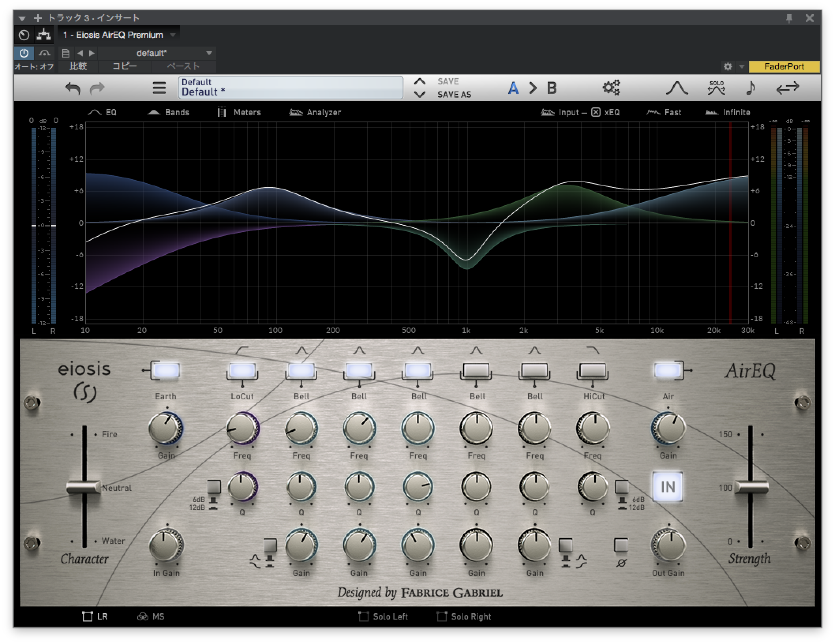The image size is (835, 644).
Task: Toggle the third Bell band button
Action: (417, 371)
